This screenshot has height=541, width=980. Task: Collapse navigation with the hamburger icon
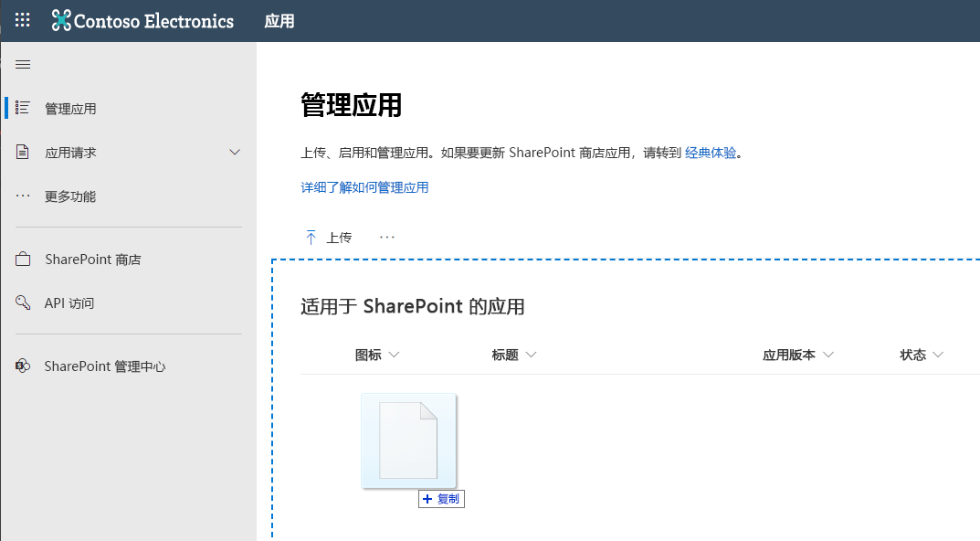click(23, 64)
